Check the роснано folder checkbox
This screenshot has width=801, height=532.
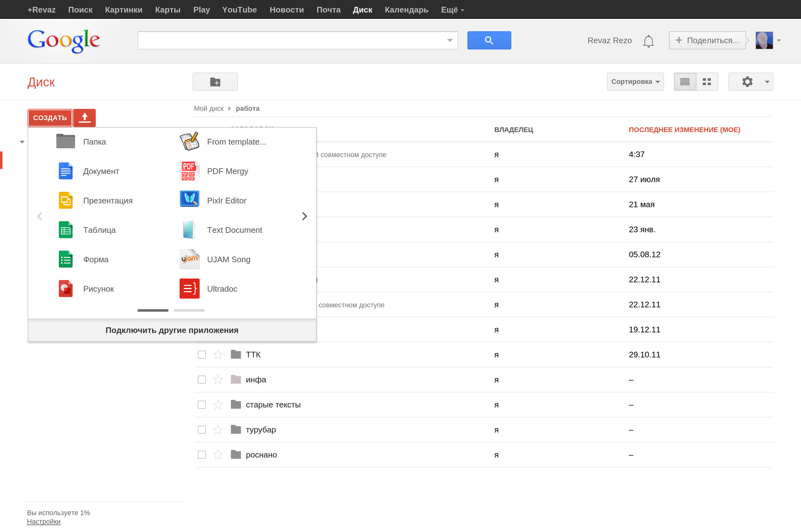[202, 455]
